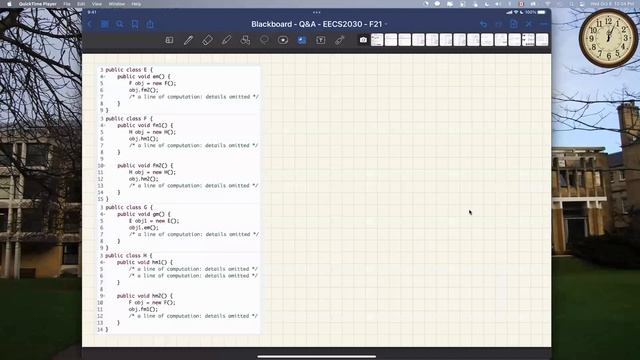
Task: Select the Lasso tool
Action: [x=264, y=40]
